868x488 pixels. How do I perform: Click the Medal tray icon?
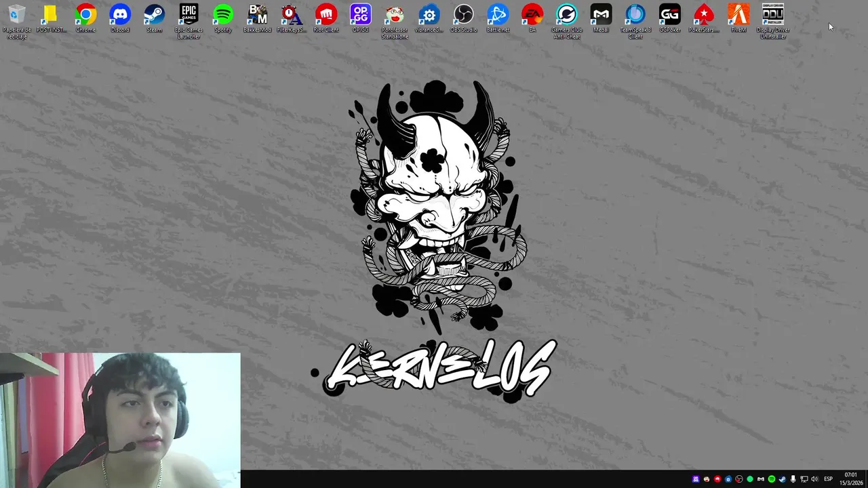tap(761, 479)
